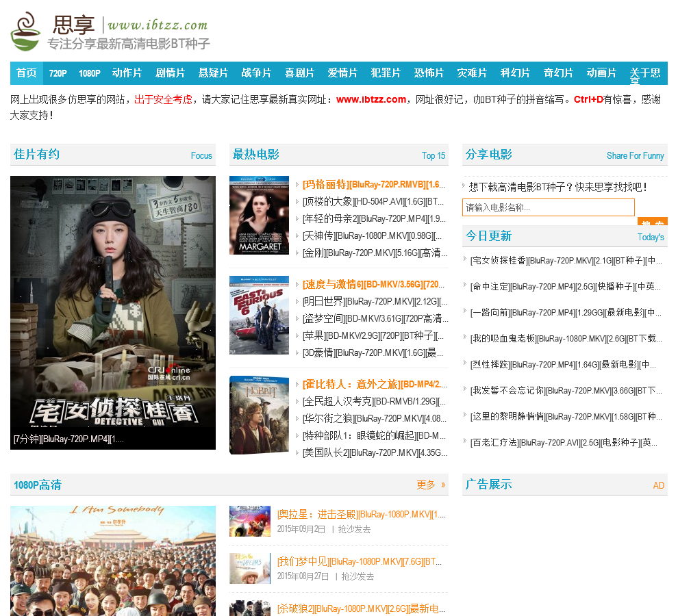Open 顶楼的大象 HD-504P link
678x616 pixels.
tap(373, 201)
